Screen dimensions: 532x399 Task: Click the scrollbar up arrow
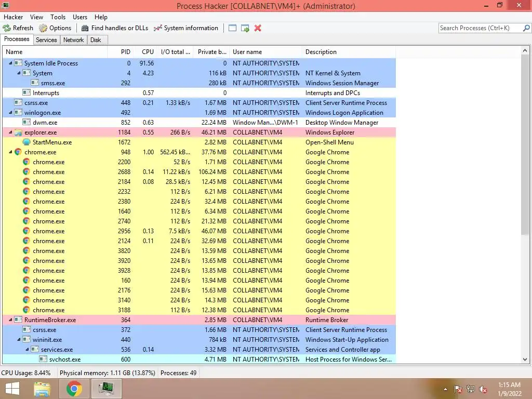[x=525, y=51]
